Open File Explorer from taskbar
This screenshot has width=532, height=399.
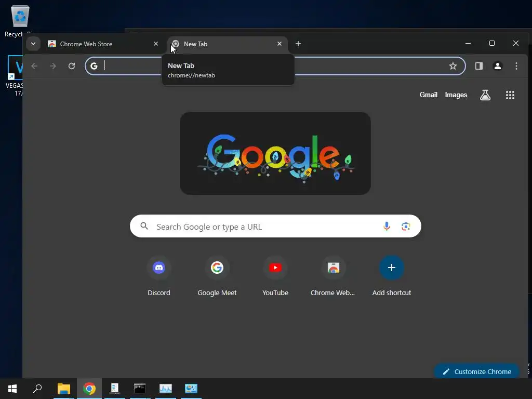[64, 389]
